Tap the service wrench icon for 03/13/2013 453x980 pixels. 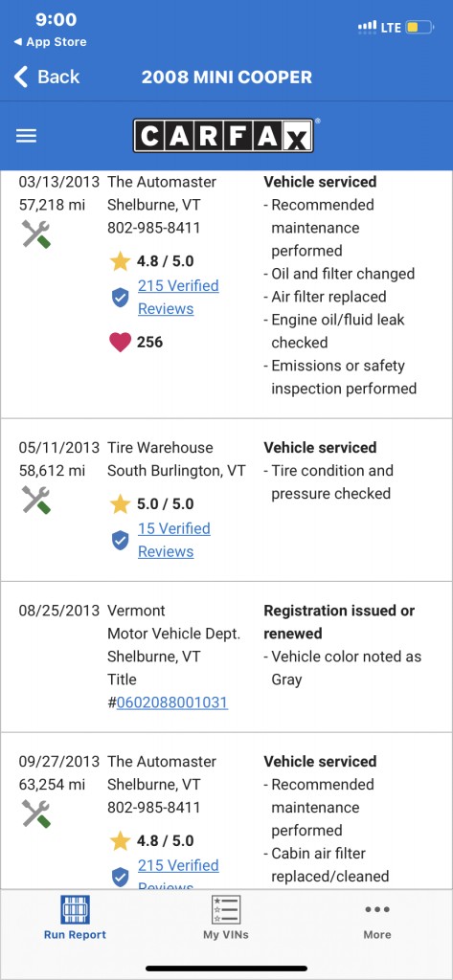click(36, 234)
